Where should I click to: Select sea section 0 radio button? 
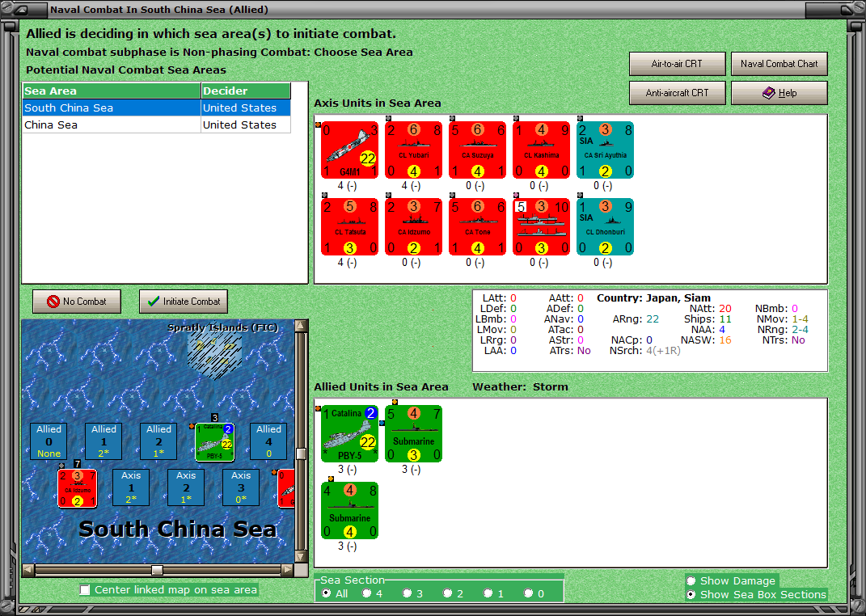point(529,593)
